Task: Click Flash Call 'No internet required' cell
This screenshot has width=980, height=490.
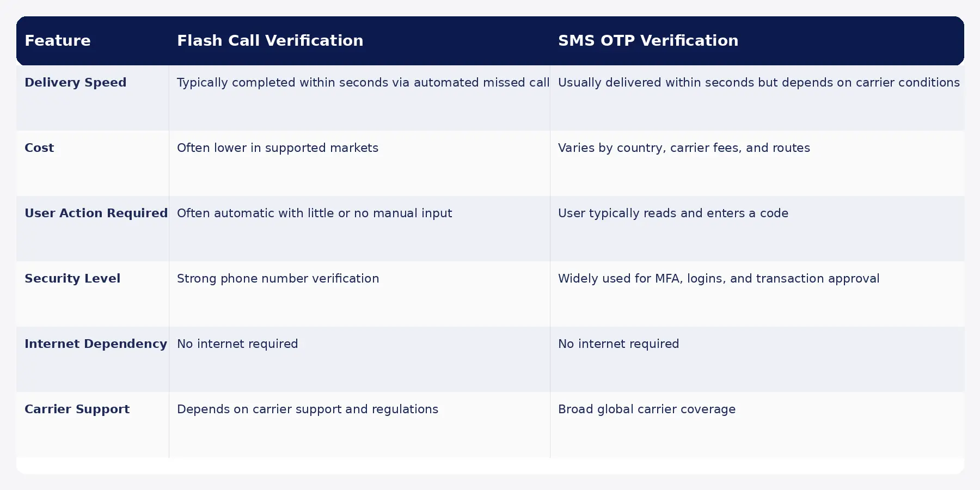Action: point(359,359)
